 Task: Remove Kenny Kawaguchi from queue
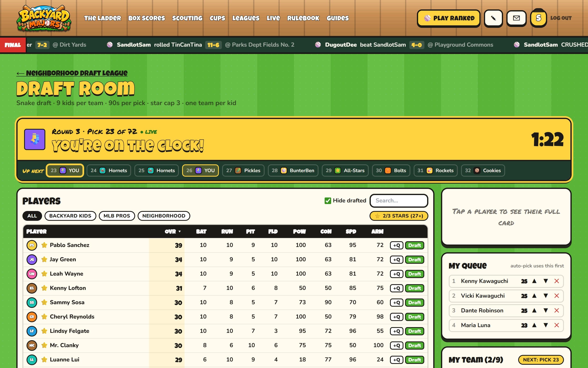[557, 281]
